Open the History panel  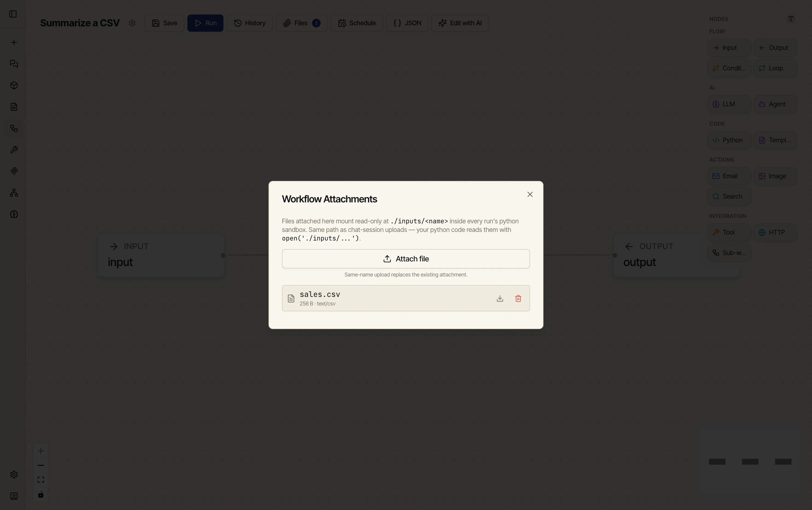point(249,23)
